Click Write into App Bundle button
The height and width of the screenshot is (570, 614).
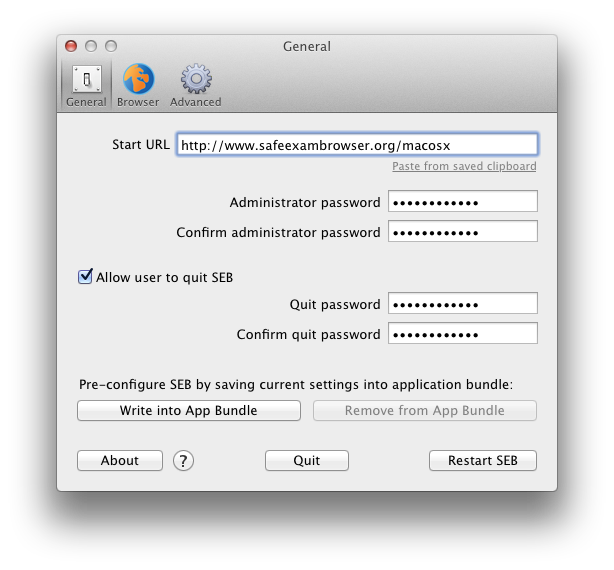point(189,411)
